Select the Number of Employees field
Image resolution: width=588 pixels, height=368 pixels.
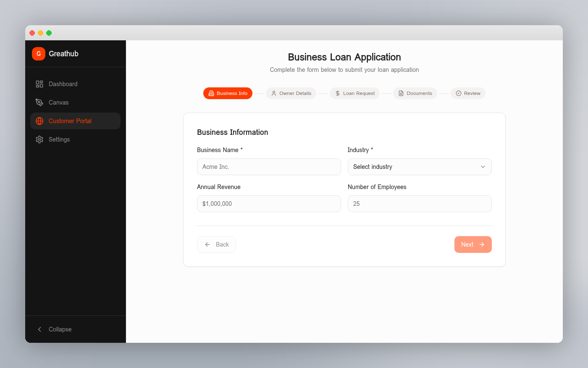click(x=419, y=204)
